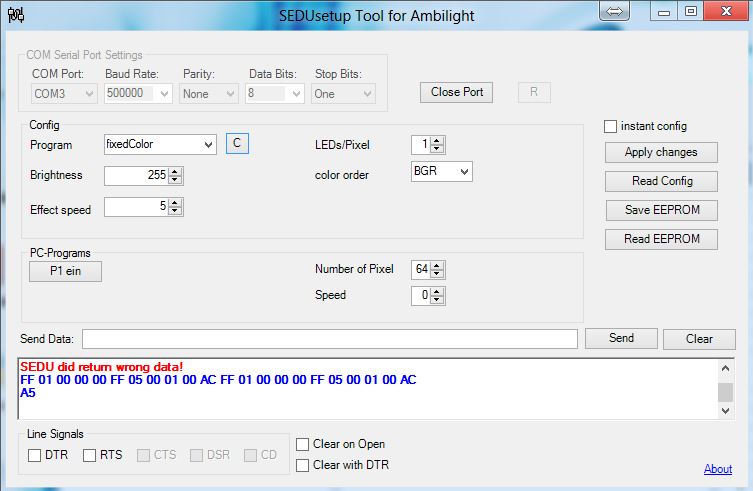Click the red 'SEDU did return wrong data!' message

[101, 367]
